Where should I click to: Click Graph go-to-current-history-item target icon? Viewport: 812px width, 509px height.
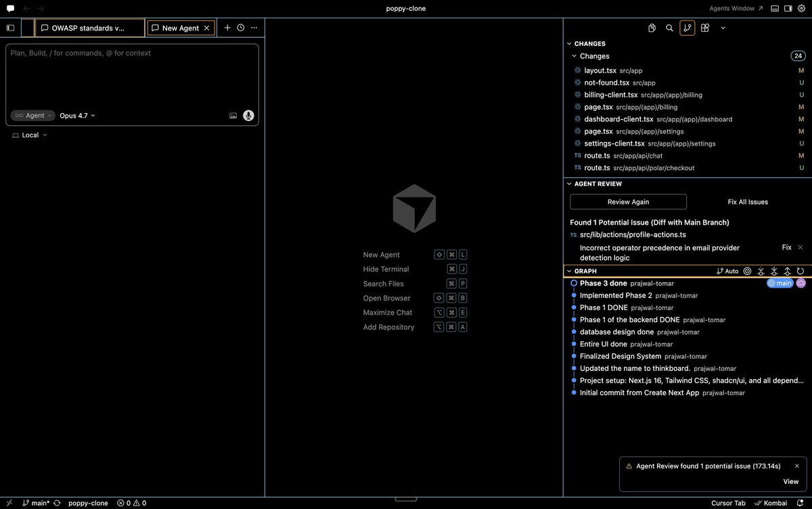point(748,271)
